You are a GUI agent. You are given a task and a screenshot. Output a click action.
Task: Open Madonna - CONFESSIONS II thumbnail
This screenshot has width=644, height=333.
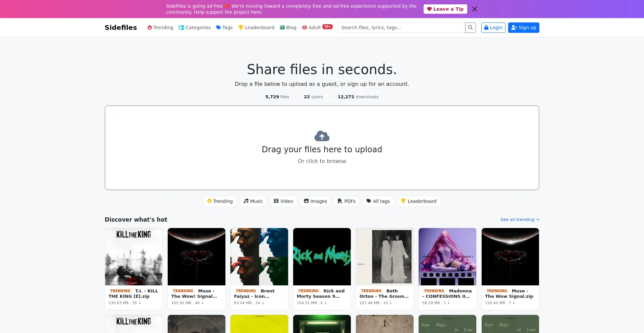pos(447,257)
